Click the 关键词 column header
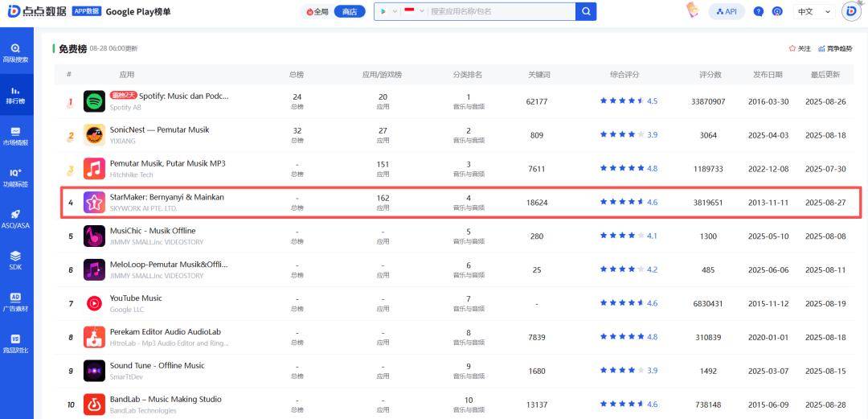 (x=538, y=74)
